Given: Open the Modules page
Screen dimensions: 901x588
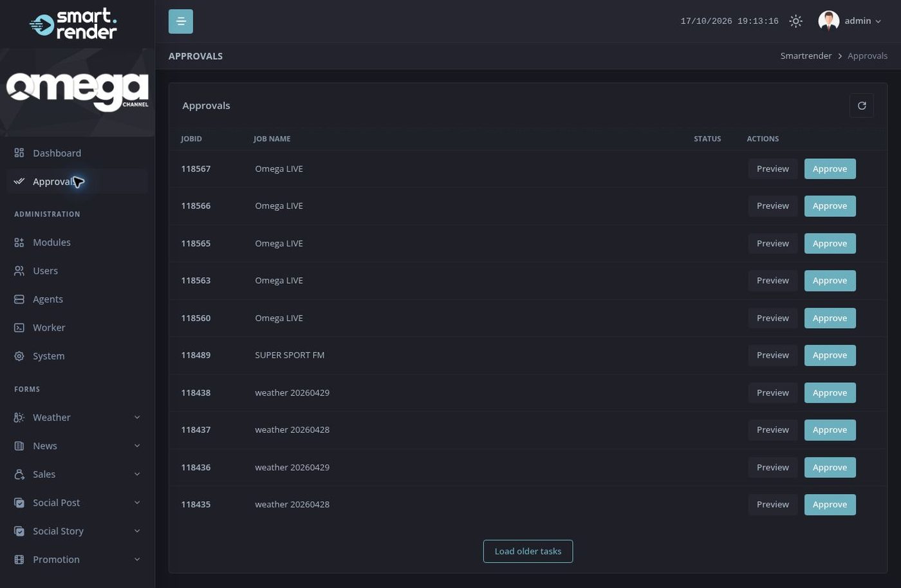Looking at the screenshot, I should (77, 243).
